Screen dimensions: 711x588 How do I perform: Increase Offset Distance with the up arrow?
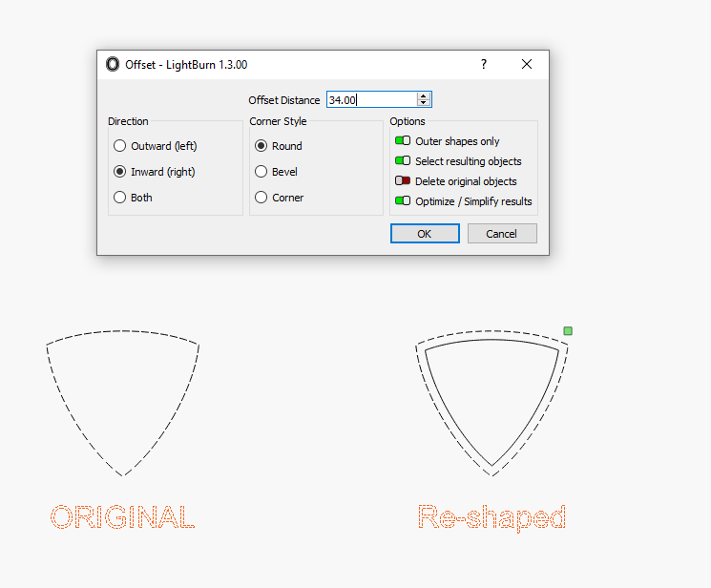pyautogui.click(x=424, y=96)
